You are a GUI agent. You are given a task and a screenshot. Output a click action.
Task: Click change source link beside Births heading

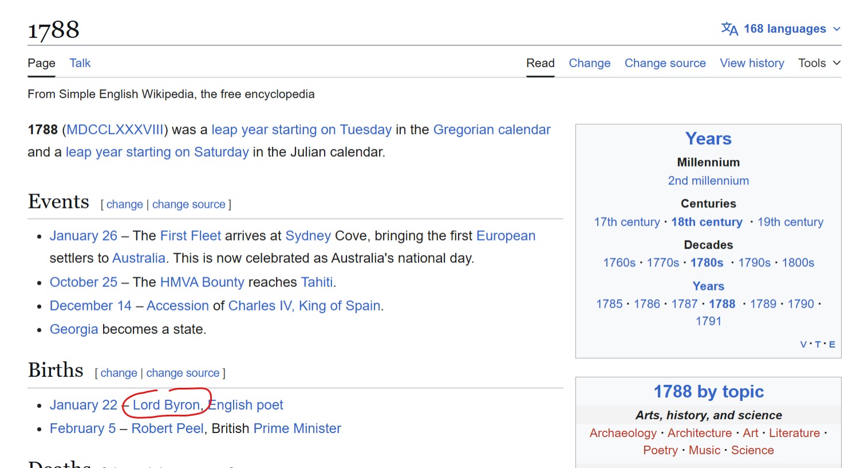[x=183, y=373]
